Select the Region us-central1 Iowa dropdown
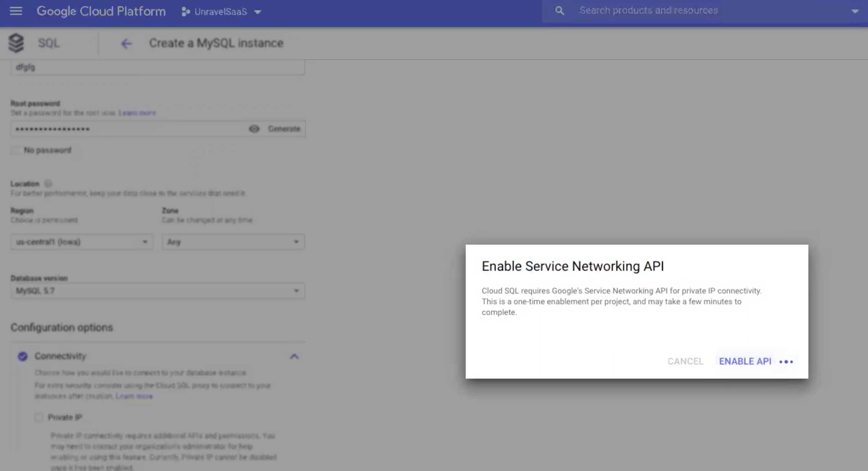The height and width of the screenshot is (471, 868). point(81,242)
